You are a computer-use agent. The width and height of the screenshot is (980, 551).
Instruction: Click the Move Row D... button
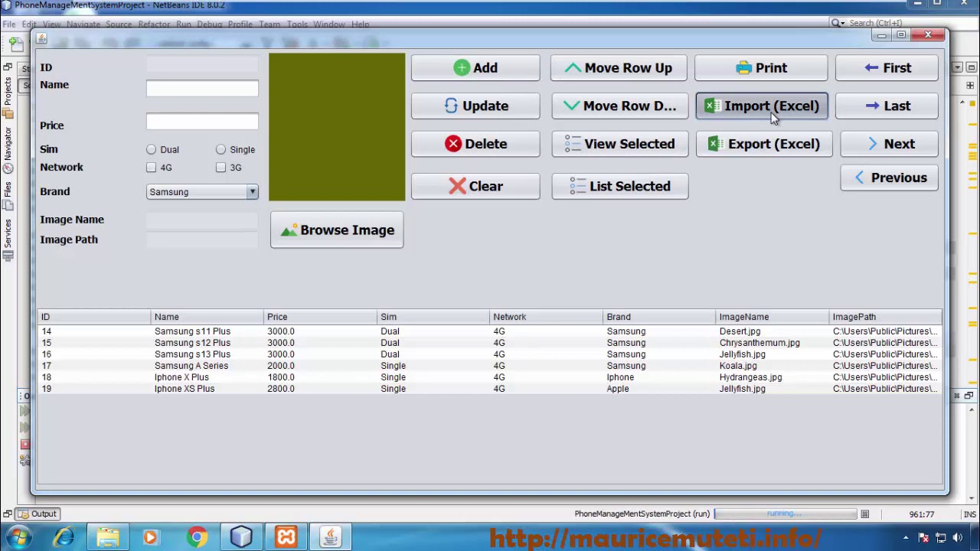point(619,106)
